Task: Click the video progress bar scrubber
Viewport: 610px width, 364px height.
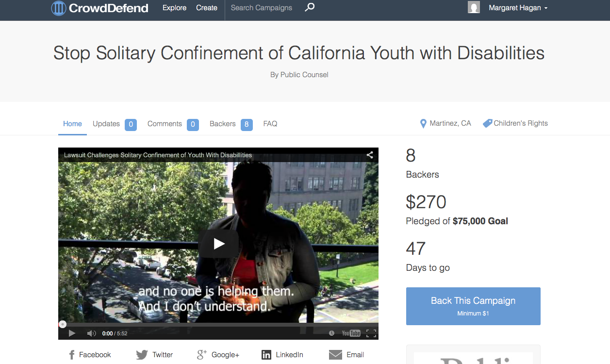Action: click(x=63, y=324)
